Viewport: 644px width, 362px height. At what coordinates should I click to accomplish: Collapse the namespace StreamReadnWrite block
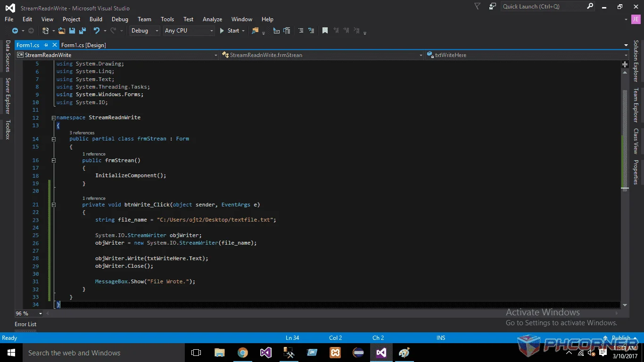click(53, 118)
